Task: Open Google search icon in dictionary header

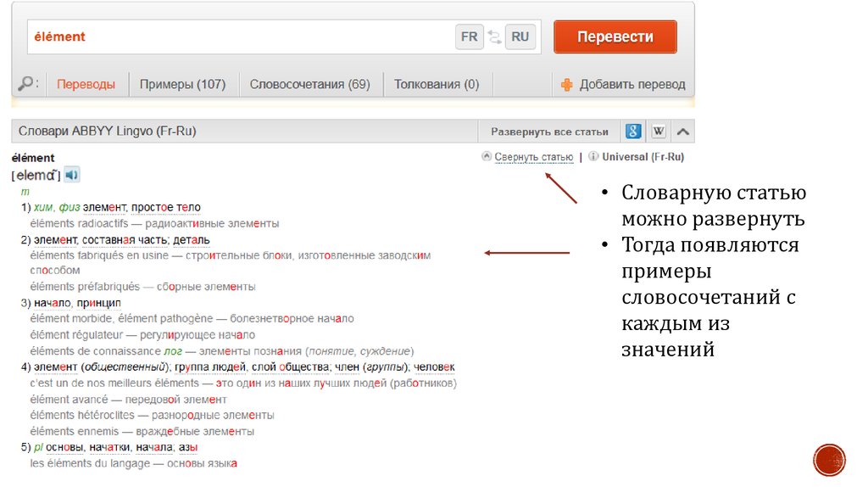Action: coord(633,132)
